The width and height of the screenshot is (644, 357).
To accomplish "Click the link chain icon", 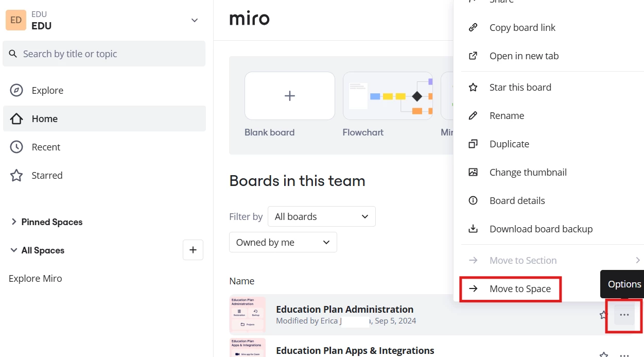I will coord(473,27).
